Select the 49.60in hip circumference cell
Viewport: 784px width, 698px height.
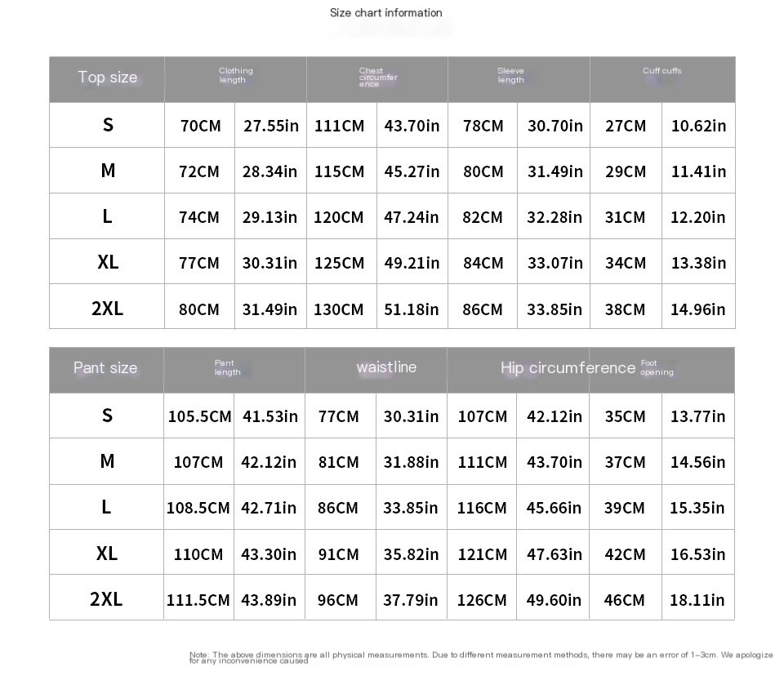[554, 600]
